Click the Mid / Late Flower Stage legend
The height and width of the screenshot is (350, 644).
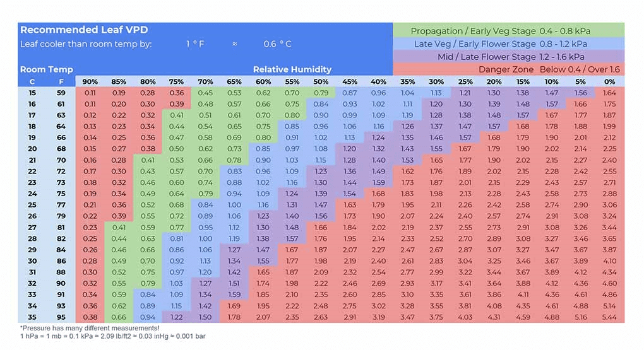(x=508, y=57)
